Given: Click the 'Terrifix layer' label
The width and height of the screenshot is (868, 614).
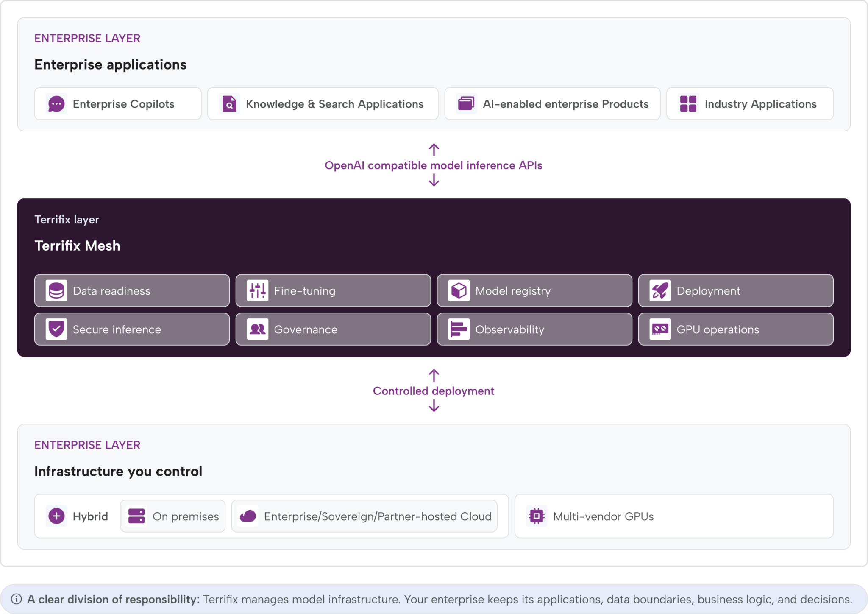Looking at the screenshot, I should click(x=67, y=220).
